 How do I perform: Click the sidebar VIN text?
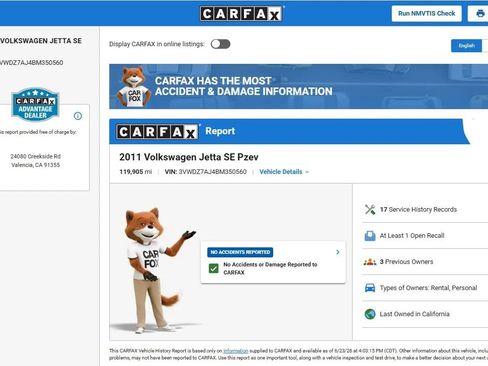pos(31,63)
